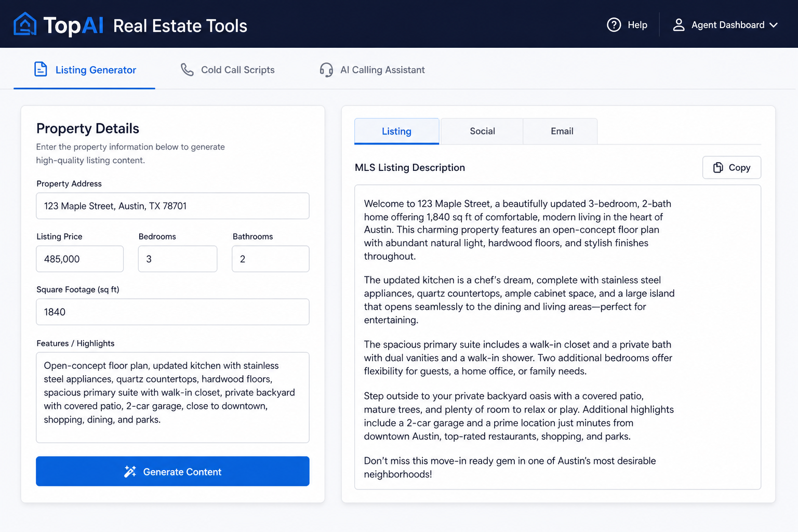Click the magic wand icon on Generate Content
Screen dimensions: 798x532
130,471
